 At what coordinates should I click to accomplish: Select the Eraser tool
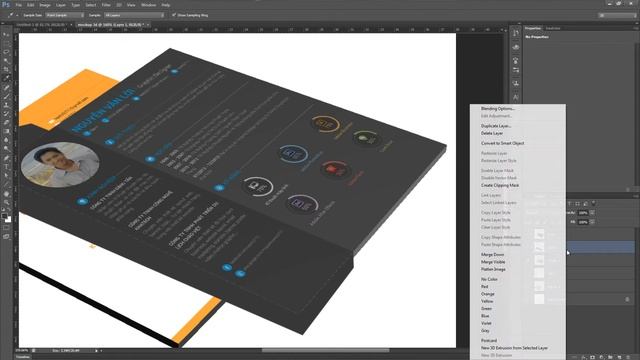[6, 122]
